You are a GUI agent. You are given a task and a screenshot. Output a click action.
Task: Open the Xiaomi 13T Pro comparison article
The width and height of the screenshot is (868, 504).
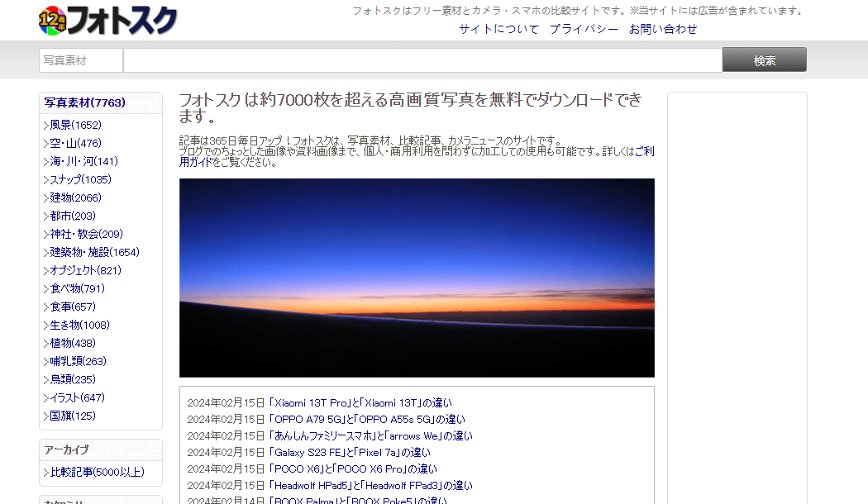click(331, 401)
